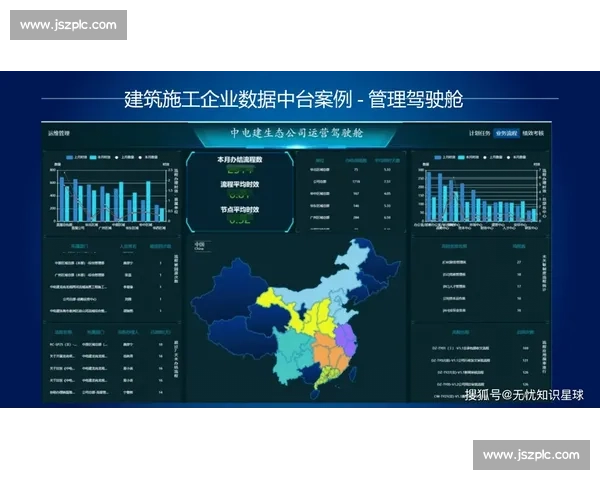Toggle cyan bar legend in left chart

tap(100, 157)
